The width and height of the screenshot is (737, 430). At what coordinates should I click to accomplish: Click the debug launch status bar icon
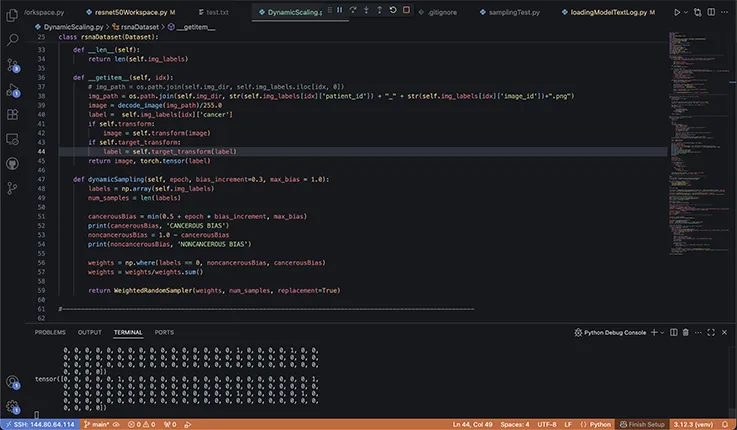[188, 424]
